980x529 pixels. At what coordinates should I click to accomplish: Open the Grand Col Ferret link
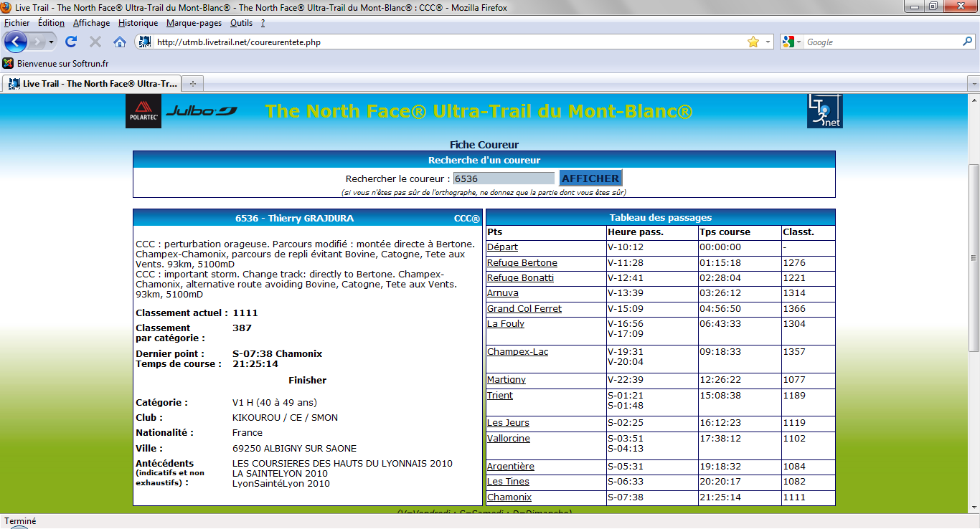click(x=524, y=309)
